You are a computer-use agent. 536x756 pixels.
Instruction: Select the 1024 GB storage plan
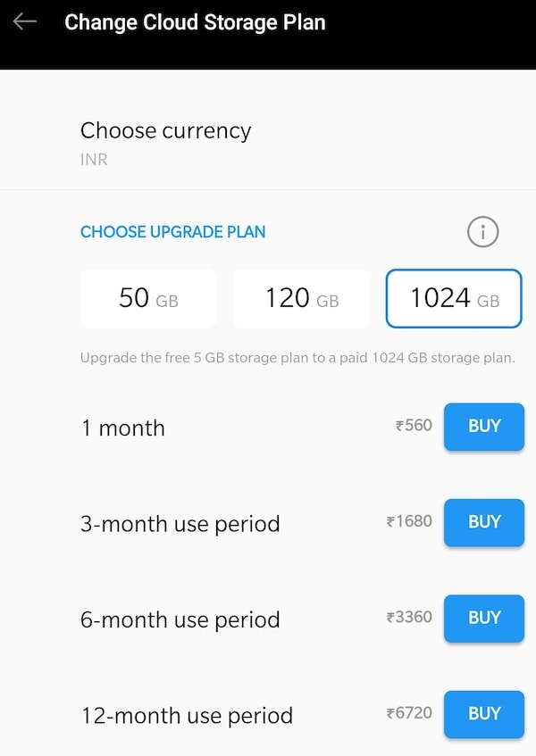click(454, 298)
